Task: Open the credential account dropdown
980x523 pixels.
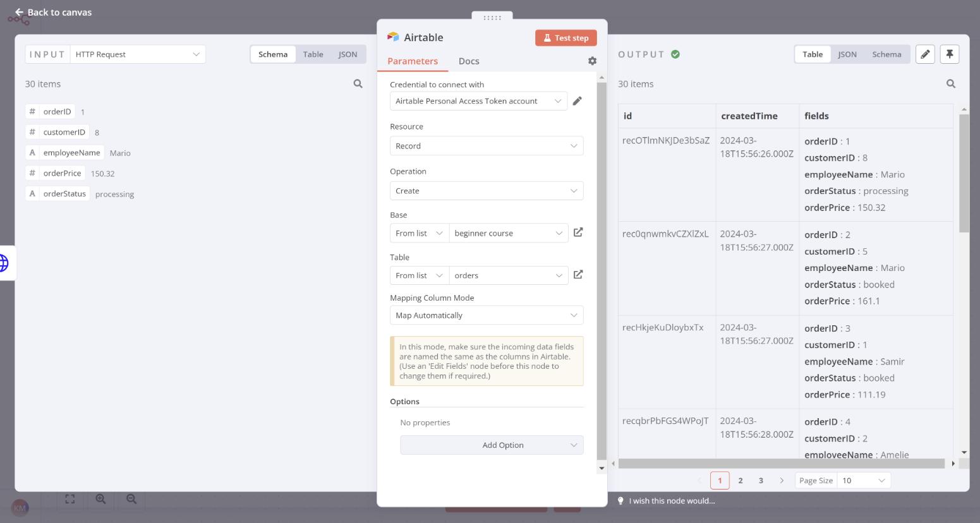Action: point(478,101)
